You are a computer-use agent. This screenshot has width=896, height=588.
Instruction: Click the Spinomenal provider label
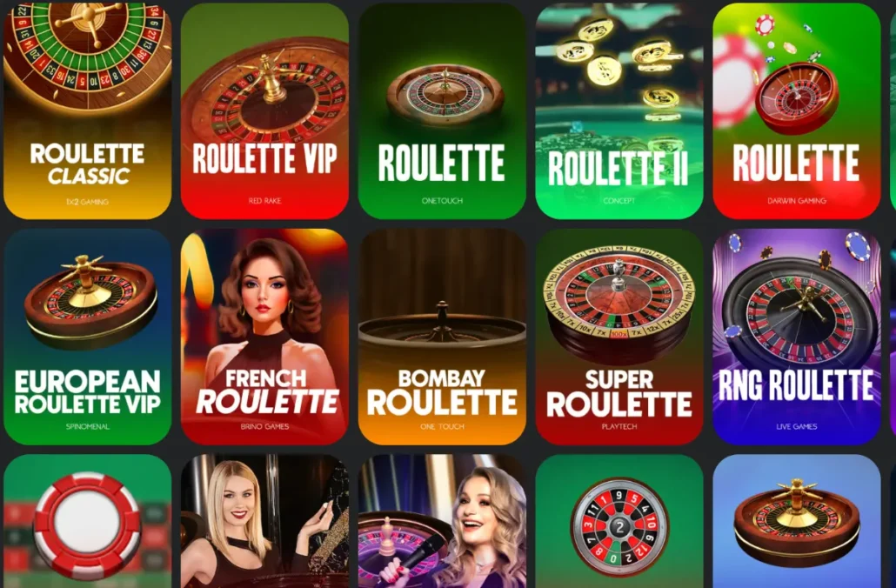click(88, 426)
